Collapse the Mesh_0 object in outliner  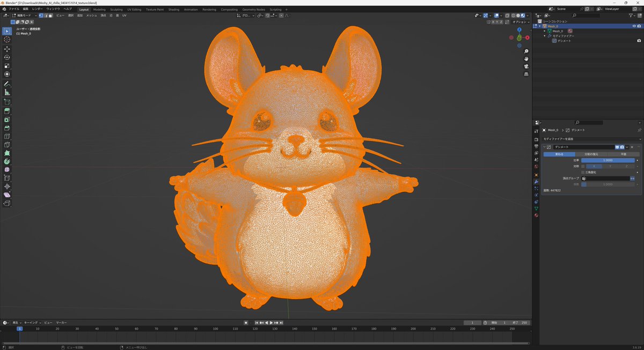point(540,26)
